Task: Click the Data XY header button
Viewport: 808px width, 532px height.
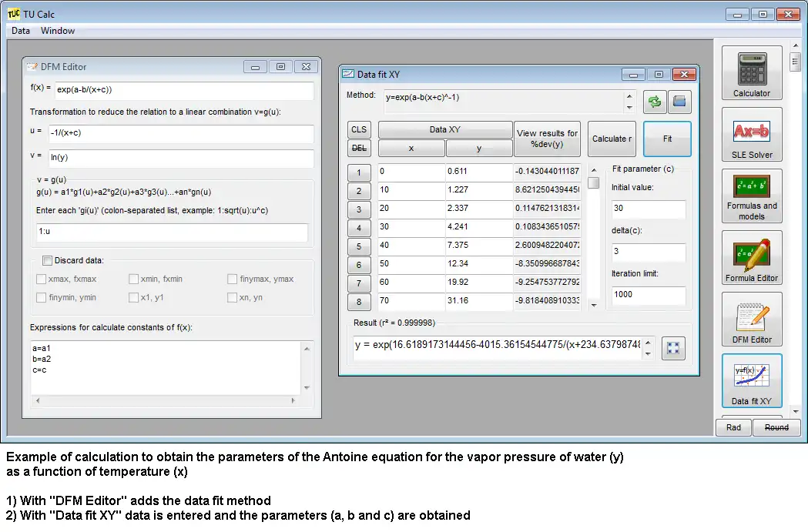Action: [445, 129]
